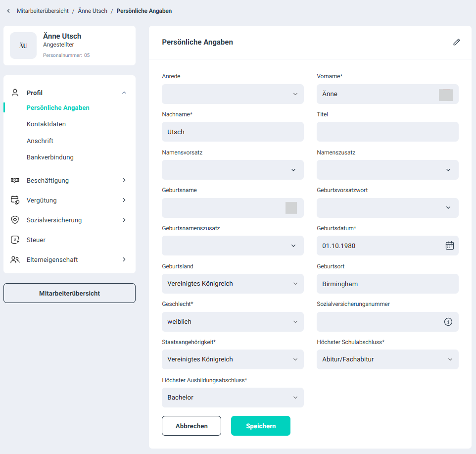
Task: Open the Geburtsland dropdown
Action: (x=233, y=284)
